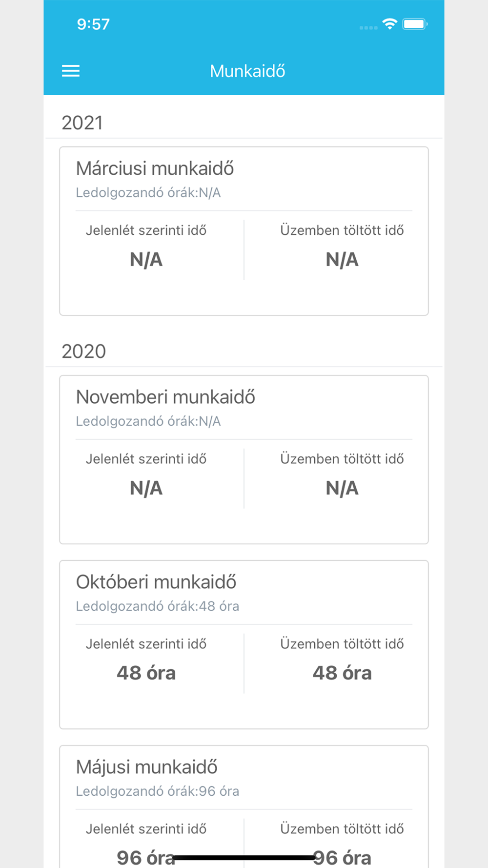The image size is (488, 868).
Task: Tap the cellular signal dots
Action: (x=368, y=27)
